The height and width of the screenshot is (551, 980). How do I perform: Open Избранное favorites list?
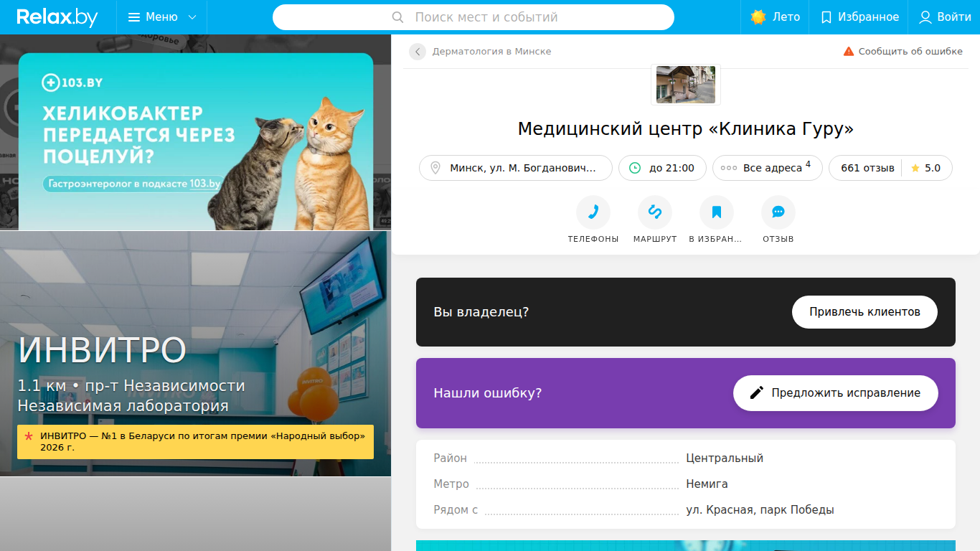point(859,17)
